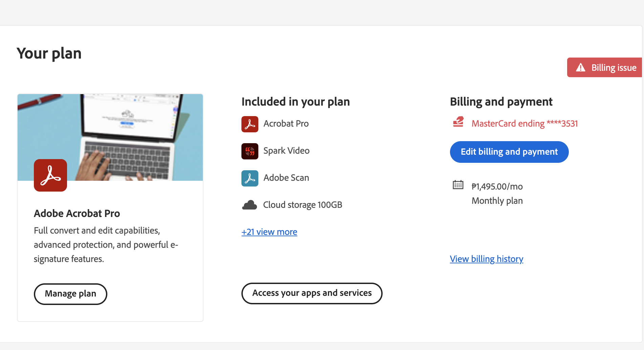
Task: Select the MasterCard ending 3531 entry
Action: pos(524,123)
